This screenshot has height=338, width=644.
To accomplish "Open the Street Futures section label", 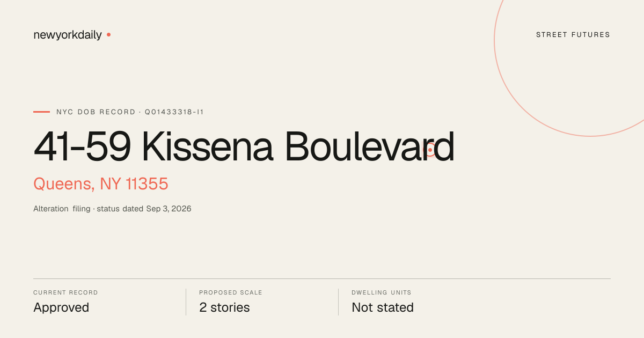I will tap(573, 35).
